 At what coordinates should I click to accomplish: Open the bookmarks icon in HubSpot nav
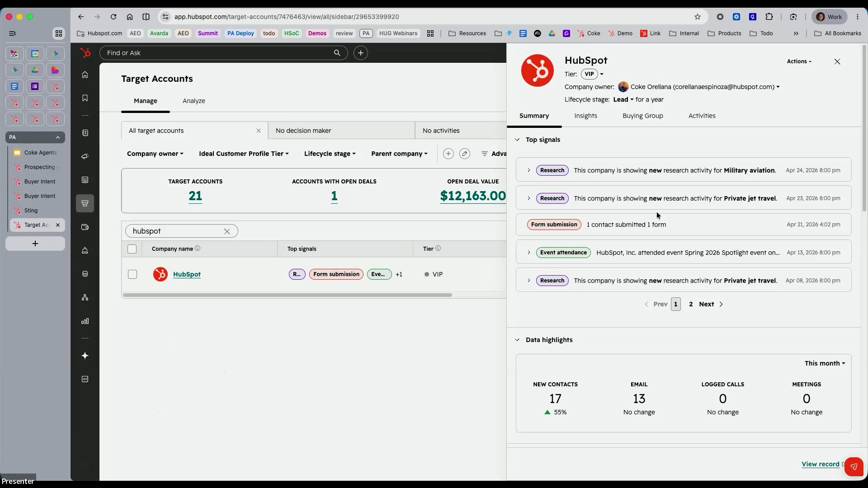[x=85, y=98]
